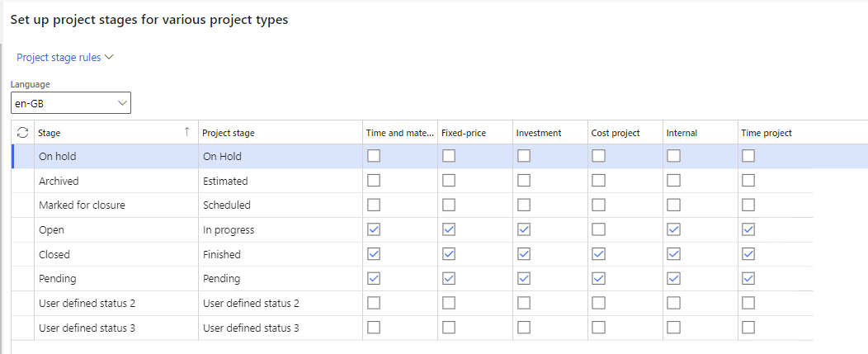Viewport: 868px width, 354px height.
Task: Select the Open stage cell
Action: 116,229
